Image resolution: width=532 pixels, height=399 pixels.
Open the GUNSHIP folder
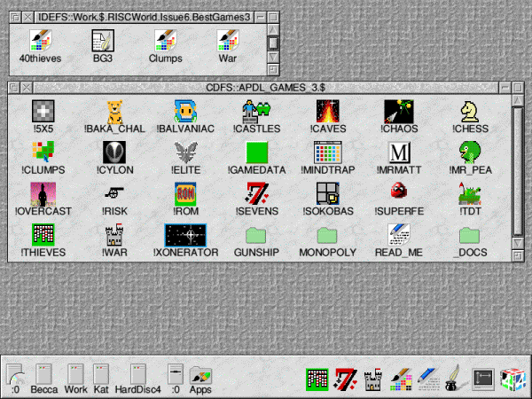256,236
